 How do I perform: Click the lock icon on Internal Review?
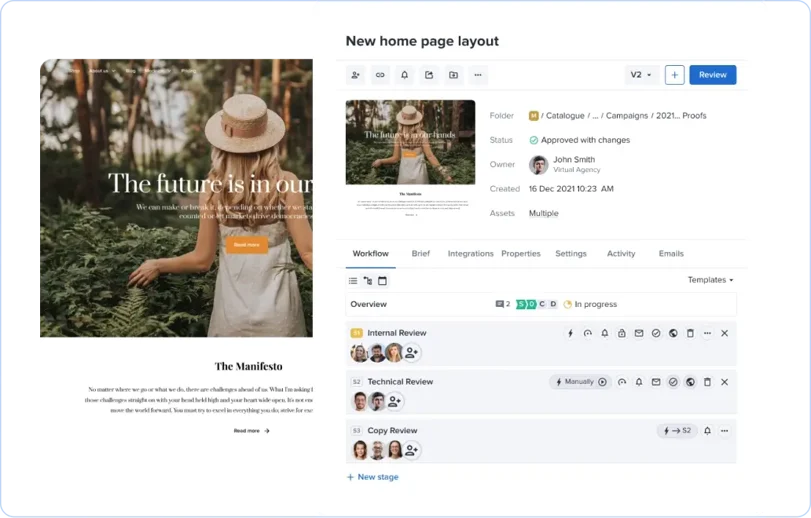[622, 333]
